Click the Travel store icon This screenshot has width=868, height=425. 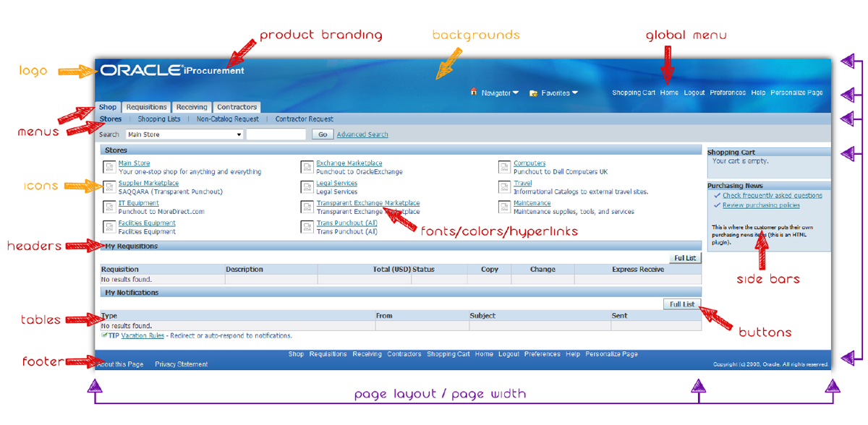point(504,187)
